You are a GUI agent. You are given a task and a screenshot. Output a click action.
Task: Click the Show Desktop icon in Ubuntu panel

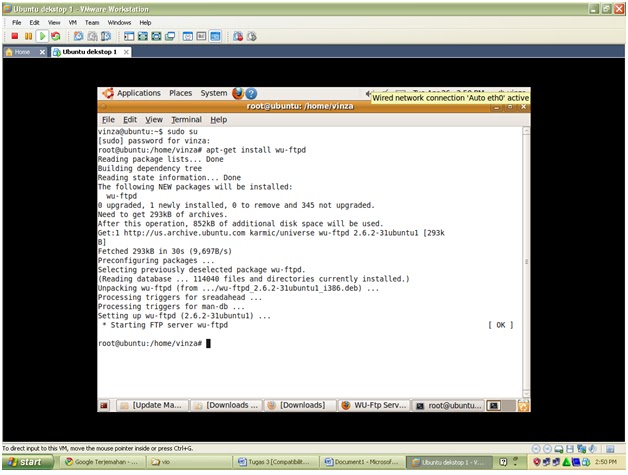[104, 406]
